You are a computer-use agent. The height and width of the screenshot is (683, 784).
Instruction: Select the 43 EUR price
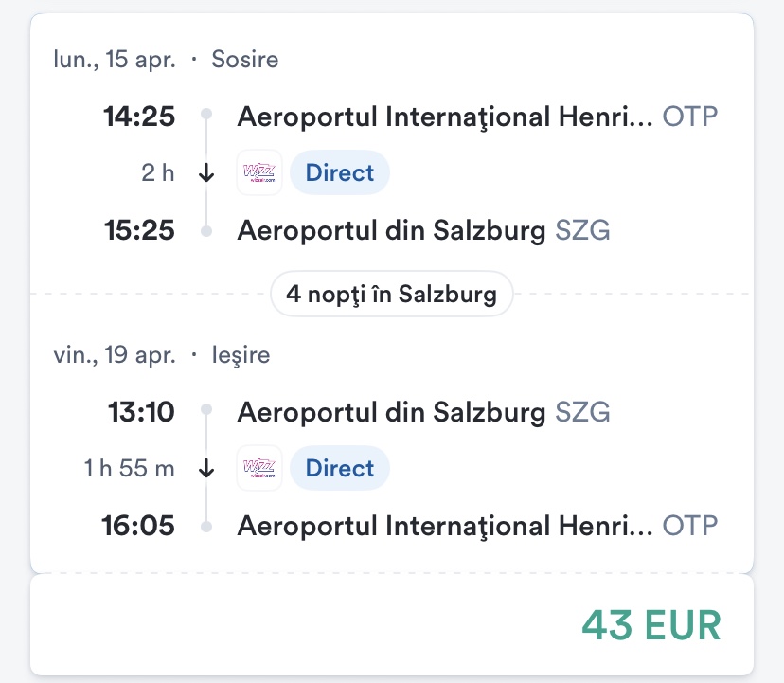tap(651, 625)
